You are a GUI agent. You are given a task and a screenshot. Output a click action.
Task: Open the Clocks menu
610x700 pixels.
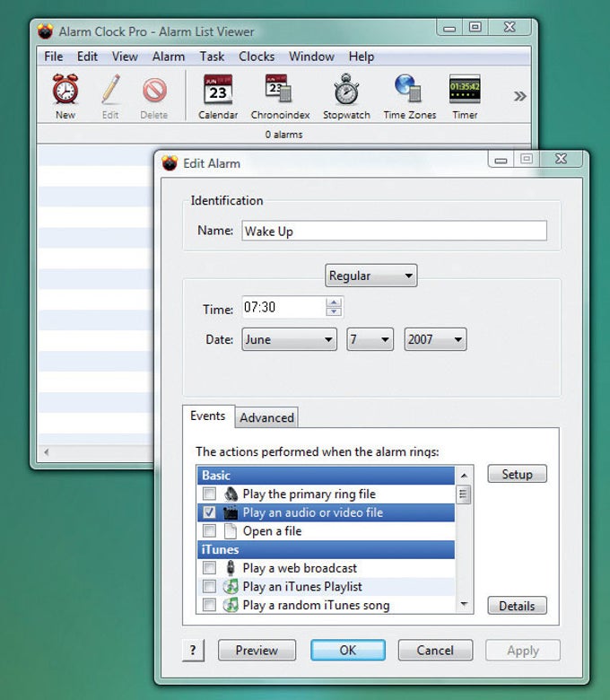pyautogui.click(x=257, y=57)
